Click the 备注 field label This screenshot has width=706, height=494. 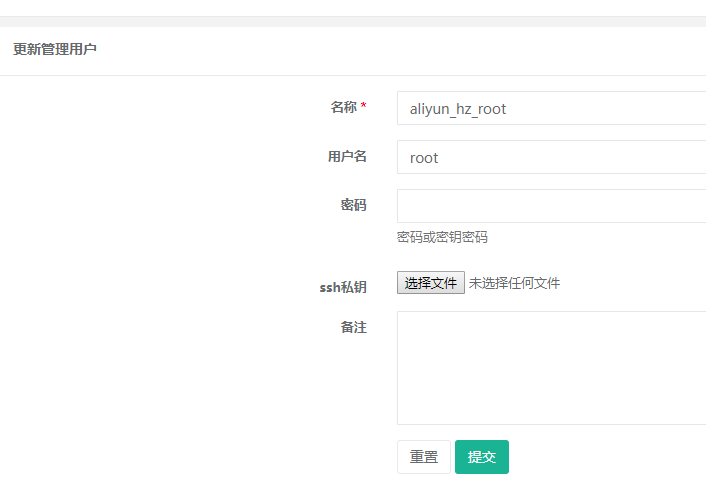353,327
